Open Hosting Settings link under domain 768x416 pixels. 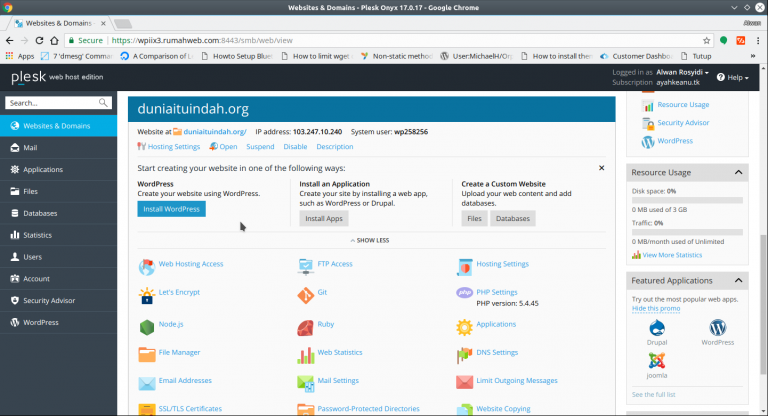(x=174, y=147)
